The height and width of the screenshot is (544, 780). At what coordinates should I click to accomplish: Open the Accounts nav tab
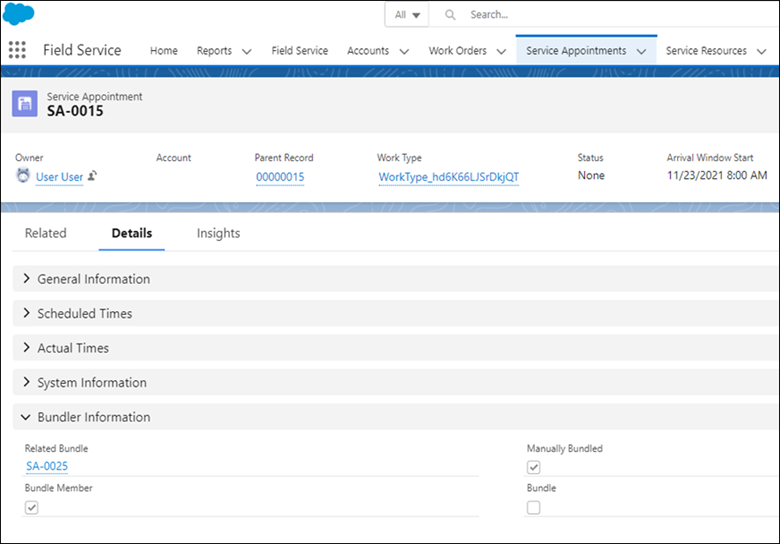(x=368, y=51)
